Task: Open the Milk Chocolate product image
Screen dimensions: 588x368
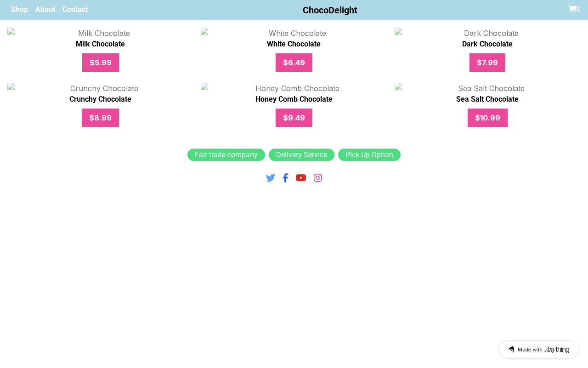Action: tap(100, 33)
